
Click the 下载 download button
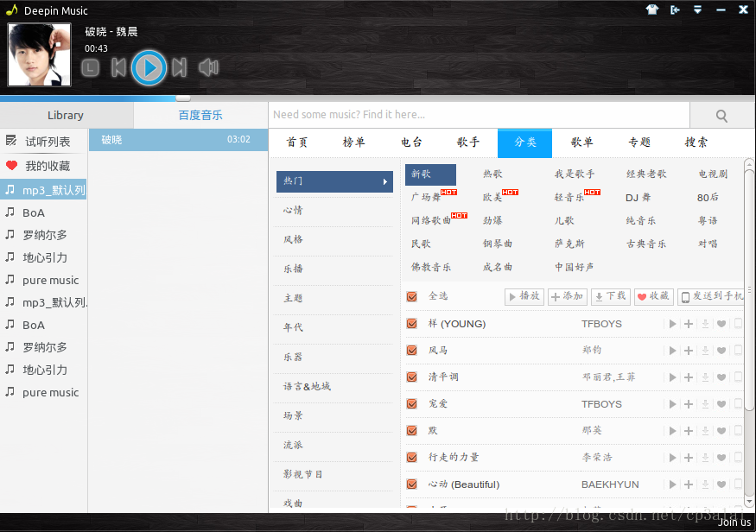pos(610,296)
